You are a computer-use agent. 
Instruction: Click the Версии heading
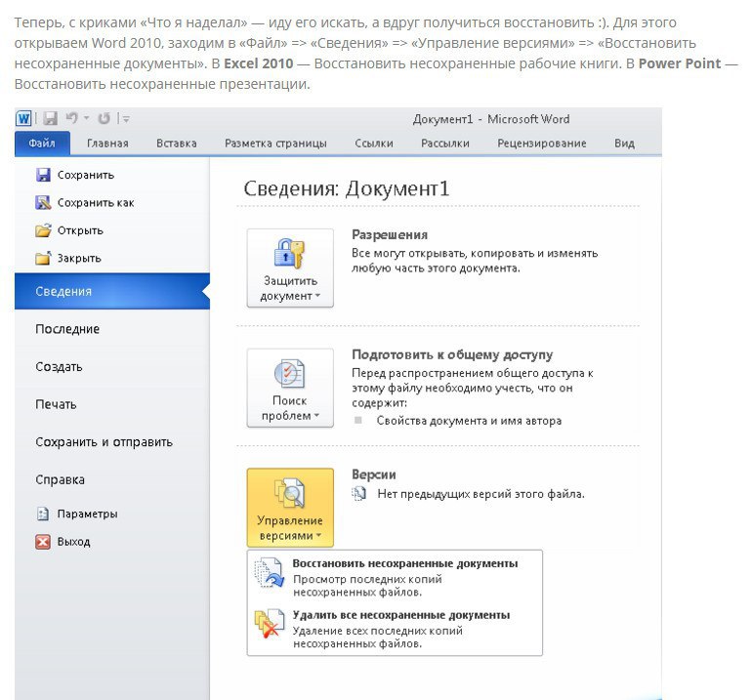374,474
